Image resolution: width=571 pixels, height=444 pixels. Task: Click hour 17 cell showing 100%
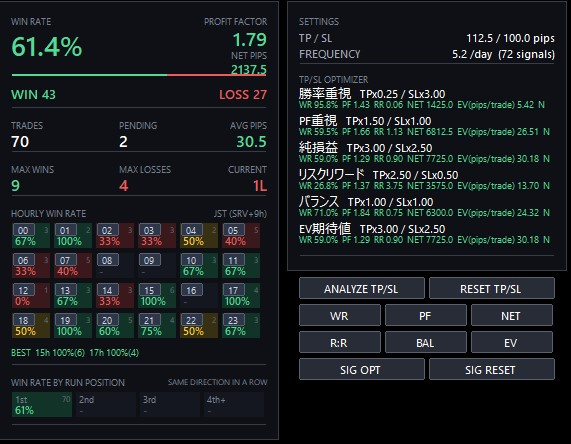241,296
